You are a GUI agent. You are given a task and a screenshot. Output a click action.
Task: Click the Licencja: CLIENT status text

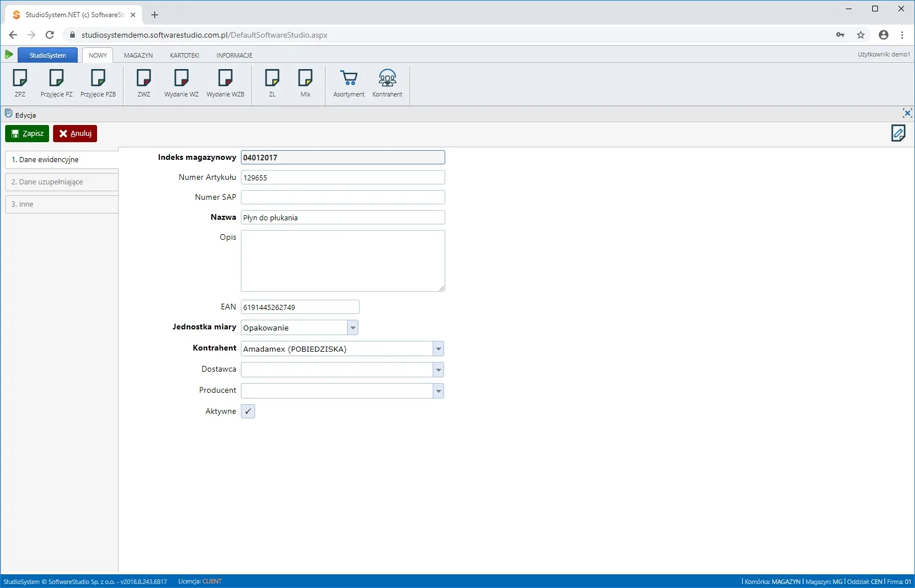(200, 581)
